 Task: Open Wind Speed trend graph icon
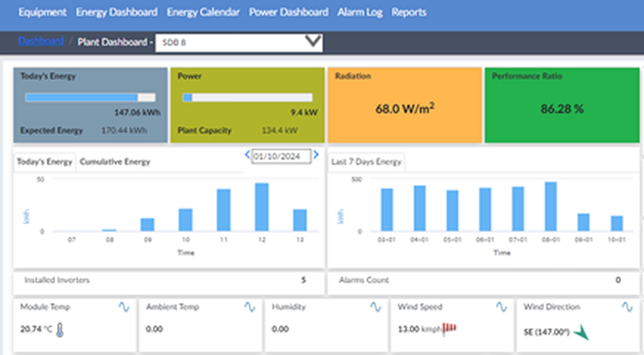502,307
